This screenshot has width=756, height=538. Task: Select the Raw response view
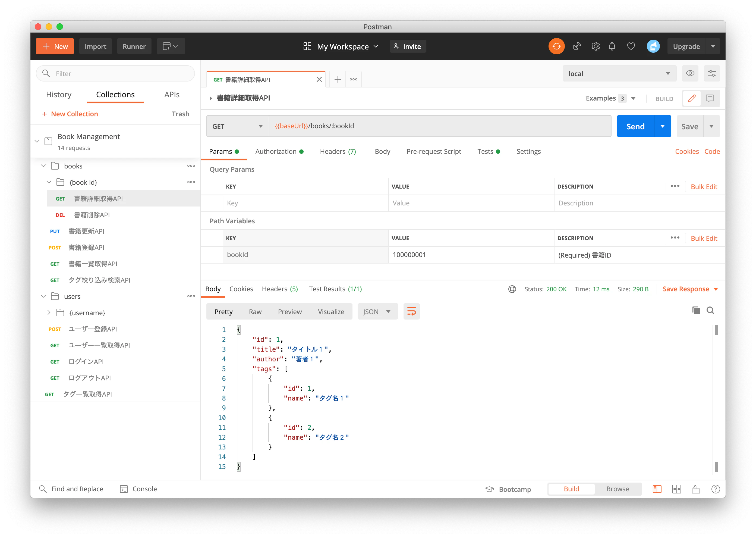(x=255, y=312)
